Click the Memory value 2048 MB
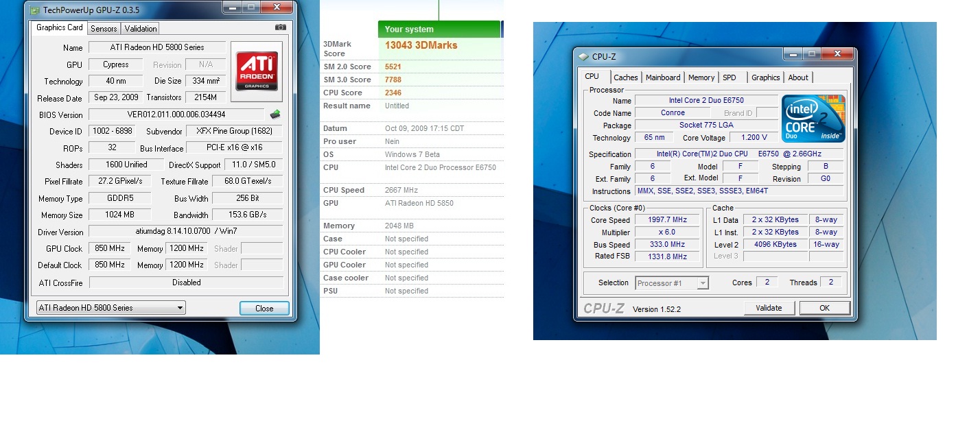 [x=399, y=226]
